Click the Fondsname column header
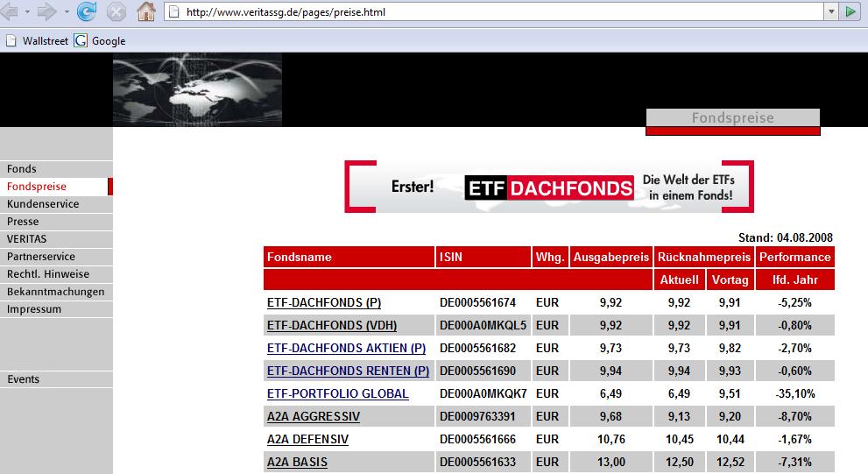Viewport: 868px width, 474px height. point(349,257)
